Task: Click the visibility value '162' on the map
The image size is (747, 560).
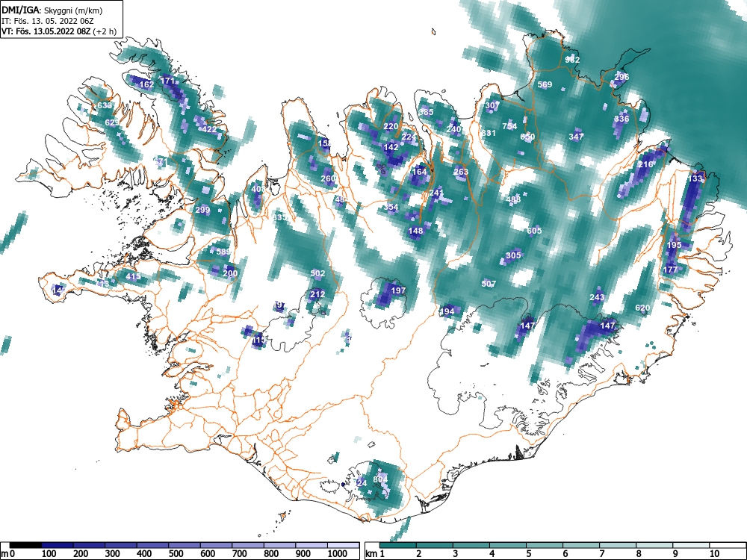Action: [x=146, y=84]
